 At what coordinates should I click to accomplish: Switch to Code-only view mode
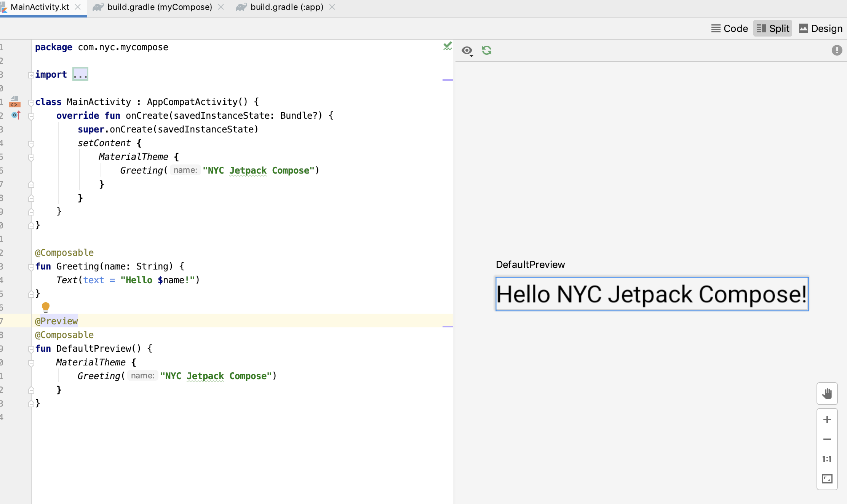coord(730,29)
